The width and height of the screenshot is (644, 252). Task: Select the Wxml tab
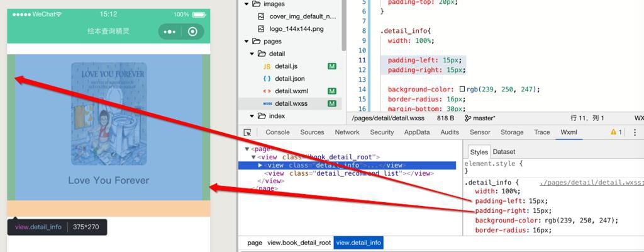[569, 132]
